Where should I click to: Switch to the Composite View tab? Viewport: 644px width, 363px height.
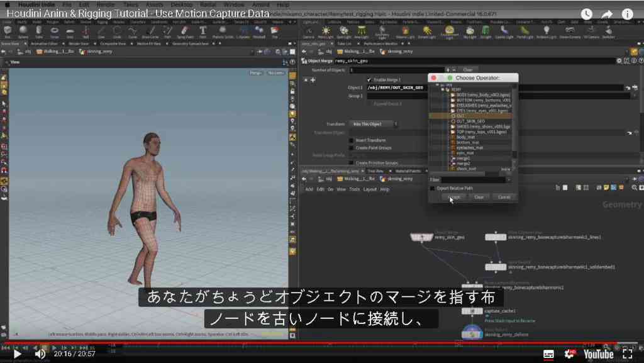tap(113, 43)
